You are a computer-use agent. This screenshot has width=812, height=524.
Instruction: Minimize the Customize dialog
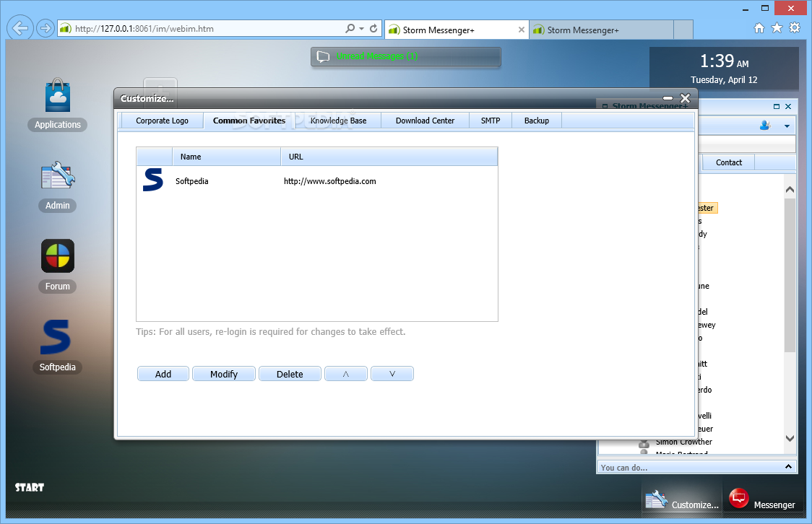(668, 97)
